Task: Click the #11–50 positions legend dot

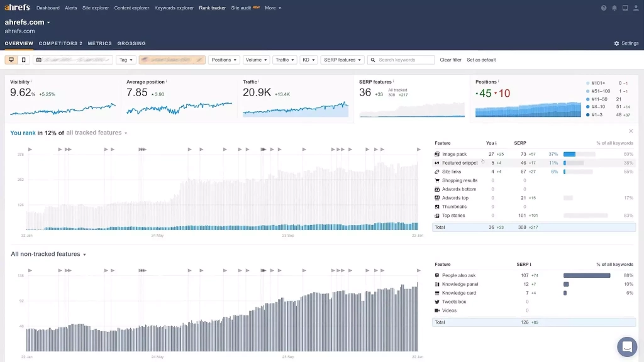Action: (588, 99)
